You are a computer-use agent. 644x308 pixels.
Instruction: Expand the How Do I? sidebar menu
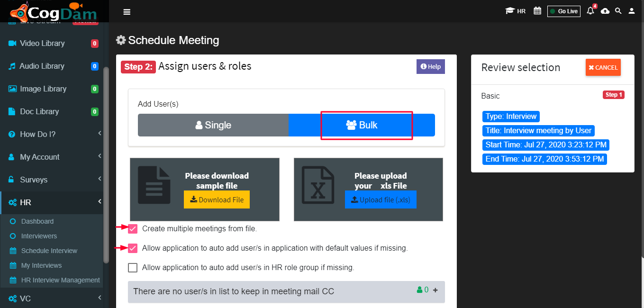click(54, 134)
